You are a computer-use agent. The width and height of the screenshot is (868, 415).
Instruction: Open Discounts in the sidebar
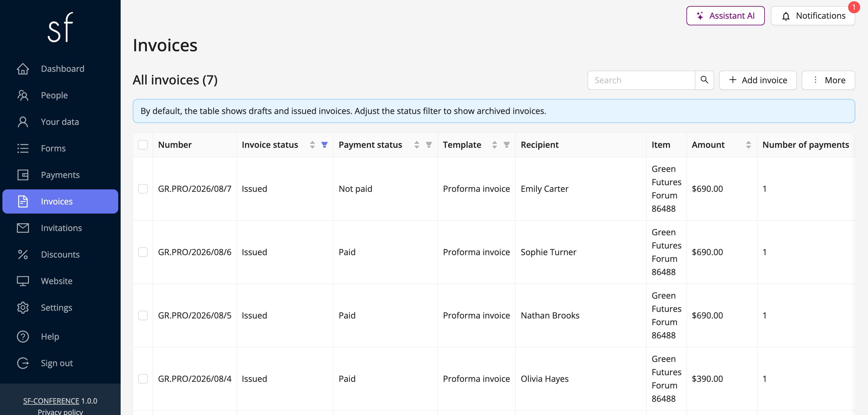(60, 254)
